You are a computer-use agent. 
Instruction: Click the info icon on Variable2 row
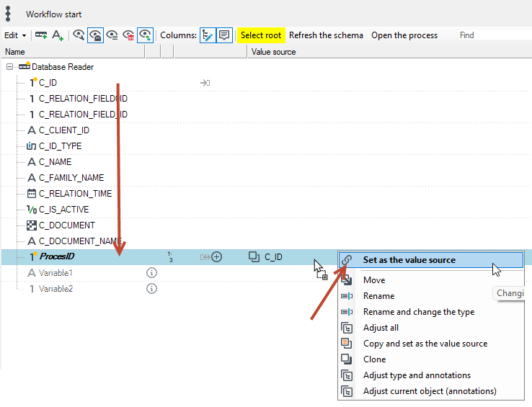pos(151,289)
